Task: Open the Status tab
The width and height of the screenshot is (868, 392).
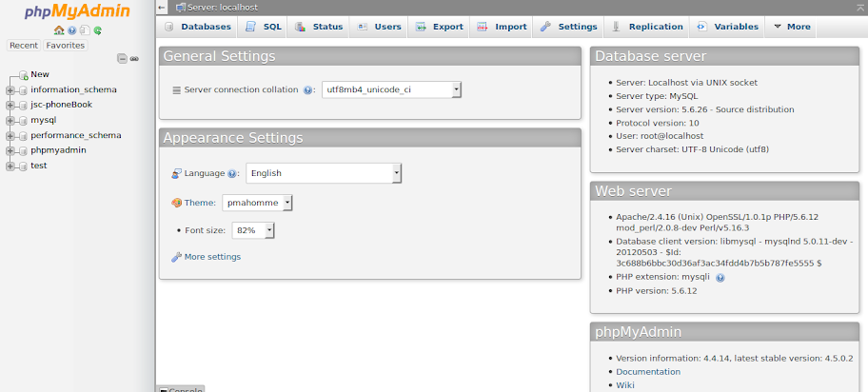Action: click(318, 27)
